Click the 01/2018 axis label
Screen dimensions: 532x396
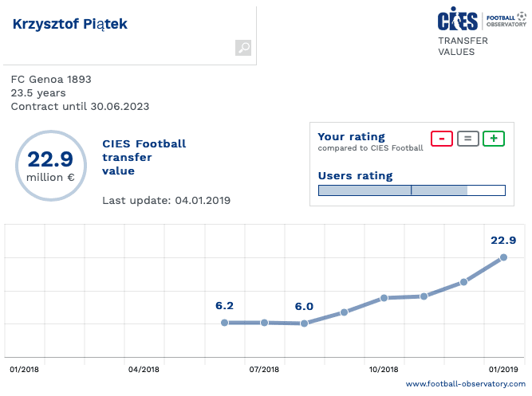[24, 370]
